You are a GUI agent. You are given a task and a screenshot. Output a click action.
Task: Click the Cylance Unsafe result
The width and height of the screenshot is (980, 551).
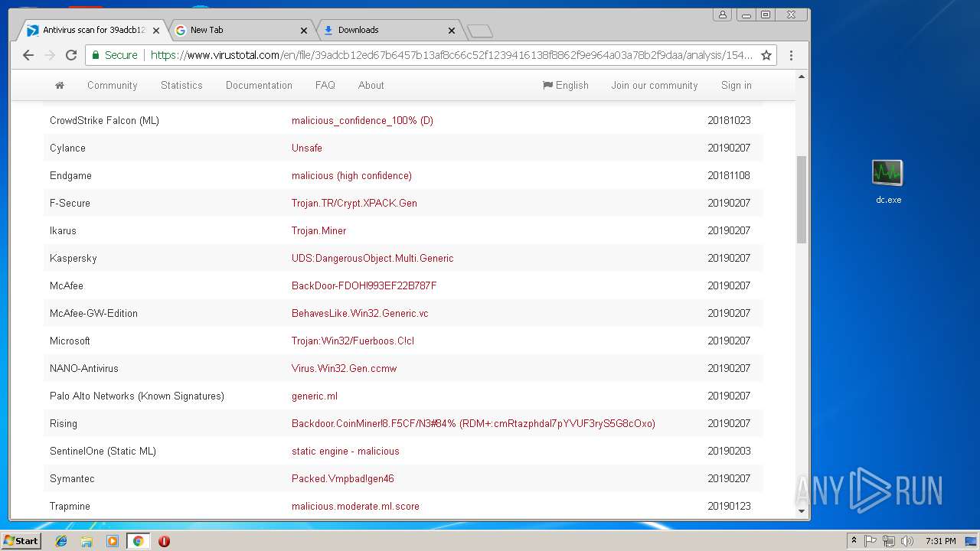[x=306, y=148]
